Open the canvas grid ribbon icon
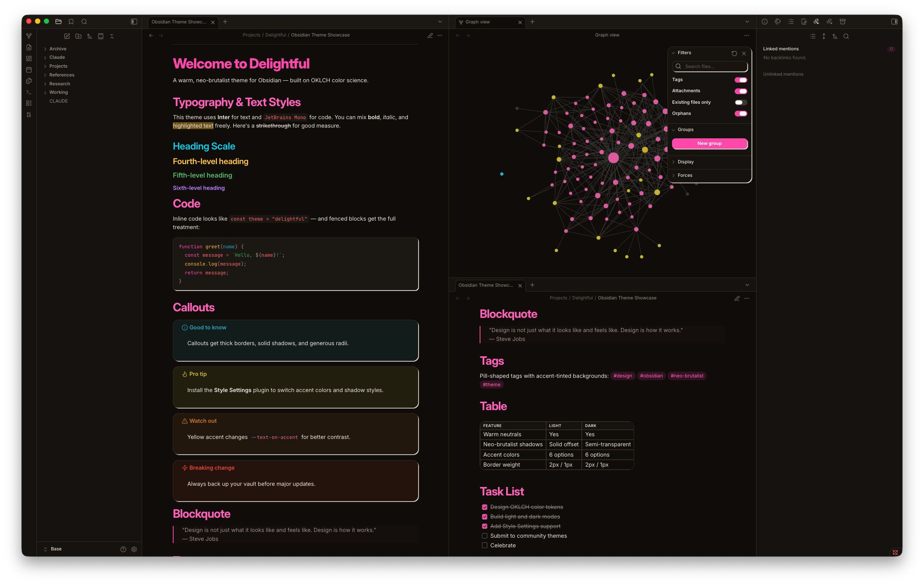The height and width of the screenshot is (585, 924). coord(29,58)
